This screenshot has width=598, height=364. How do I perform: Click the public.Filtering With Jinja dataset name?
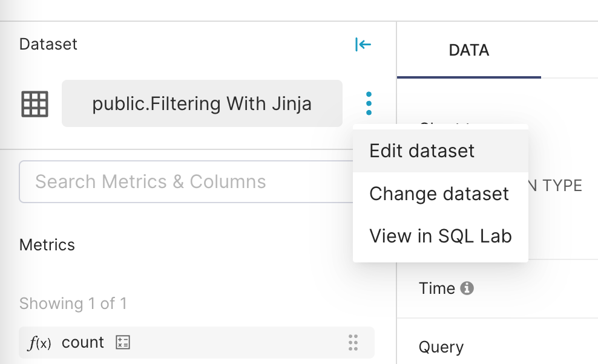pos(202,104)
